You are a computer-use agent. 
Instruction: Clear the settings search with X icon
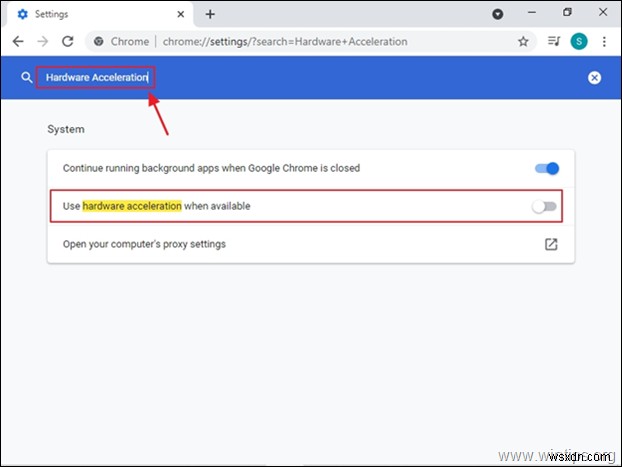594,78
